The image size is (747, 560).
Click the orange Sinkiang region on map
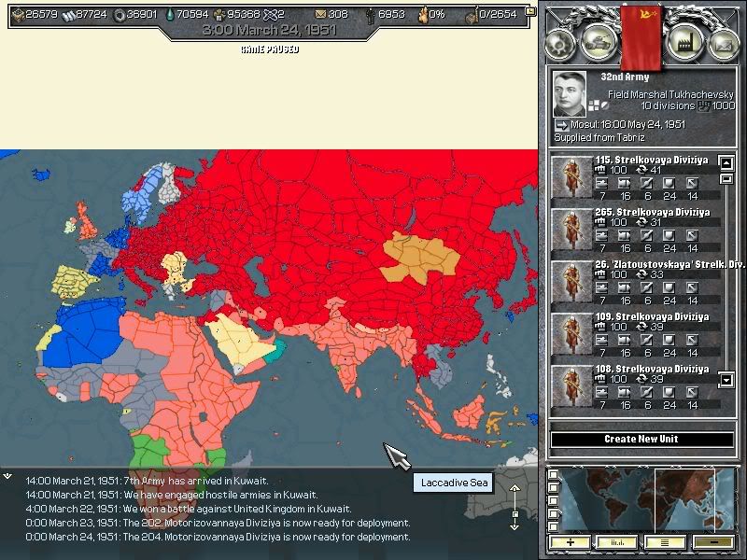[x=420, y=258]
